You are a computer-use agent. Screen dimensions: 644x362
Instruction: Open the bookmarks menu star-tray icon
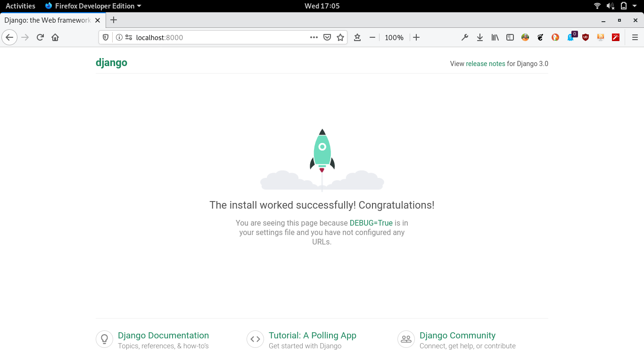pos(357,37)
